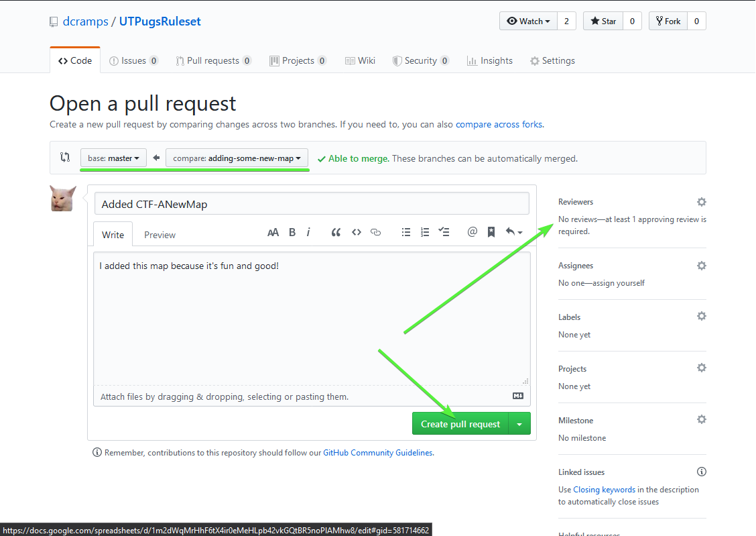The height and width of the screenshot is (536, 756).
Task: Click the repository book icon
Action: pyautogui.click(x=54, y=21)
